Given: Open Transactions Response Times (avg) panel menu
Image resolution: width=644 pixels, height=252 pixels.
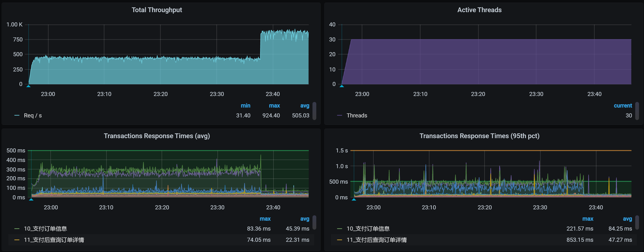Looking at the screenshot, I should 157,136.
